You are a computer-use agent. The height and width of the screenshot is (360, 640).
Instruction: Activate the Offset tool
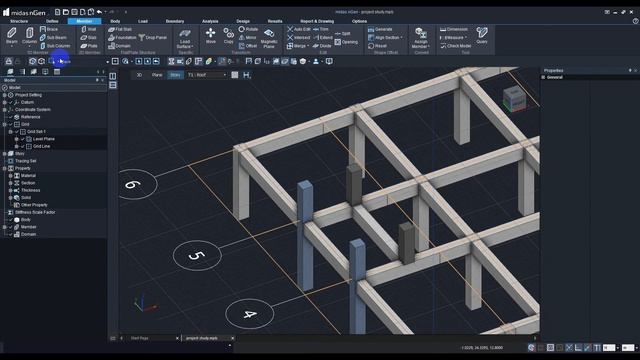[248, 46]
